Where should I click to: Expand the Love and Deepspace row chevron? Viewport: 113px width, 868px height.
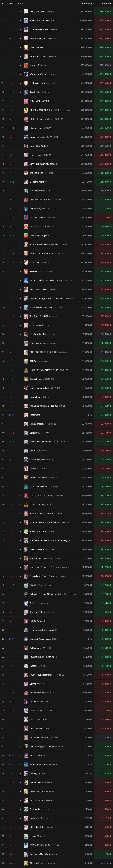click(20, 30)
